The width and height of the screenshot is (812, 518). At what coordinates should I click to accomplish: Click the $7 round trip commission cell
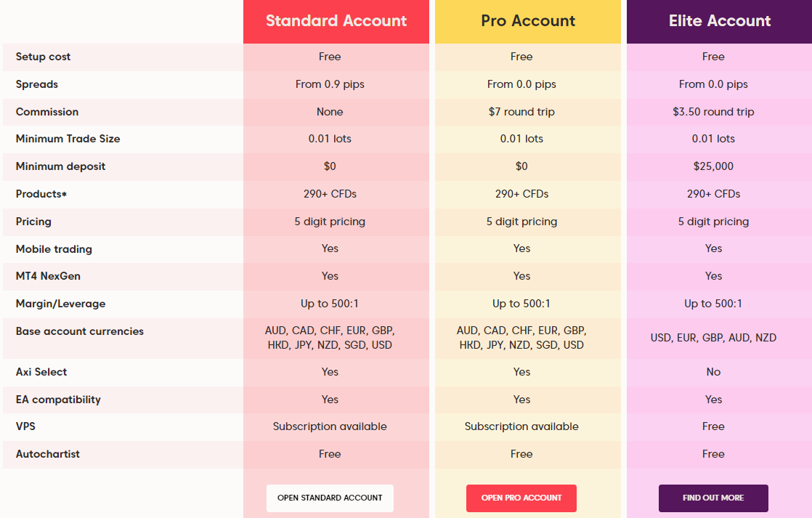[521, 112]
